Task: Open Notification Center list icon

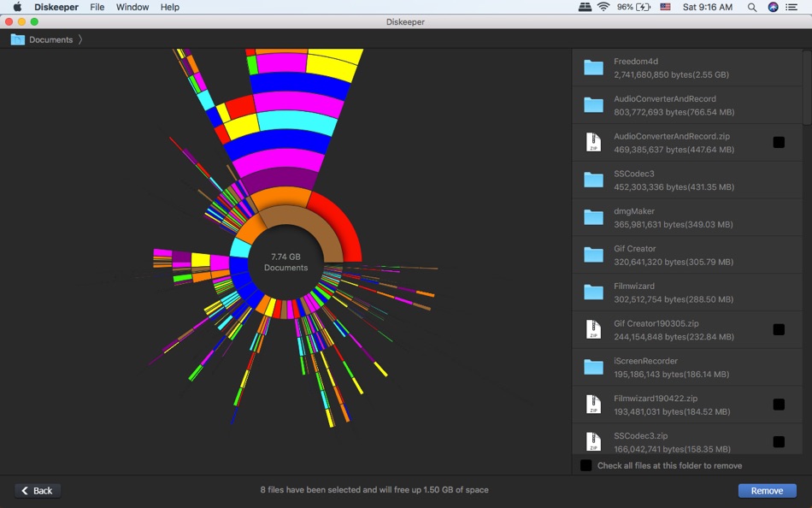Action: (791, 7)
